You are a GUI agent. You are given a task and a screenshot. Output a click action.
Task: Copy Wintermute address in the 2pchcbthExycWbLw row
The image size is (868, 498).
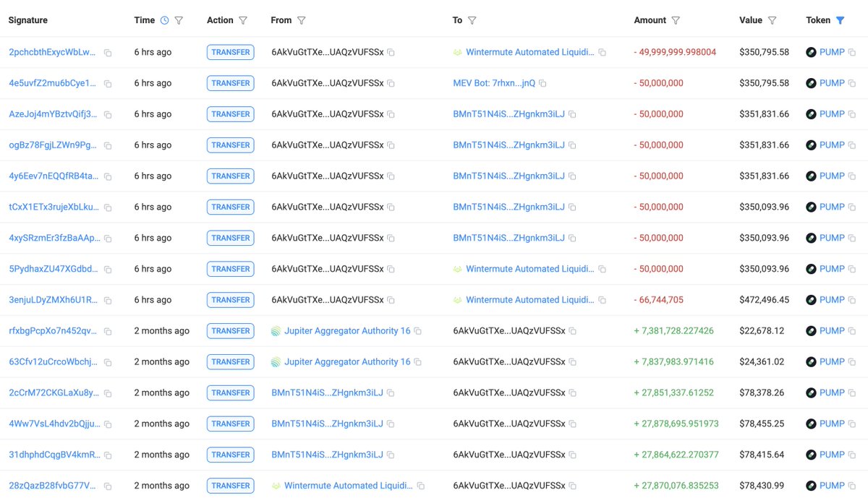coord(602,53)
